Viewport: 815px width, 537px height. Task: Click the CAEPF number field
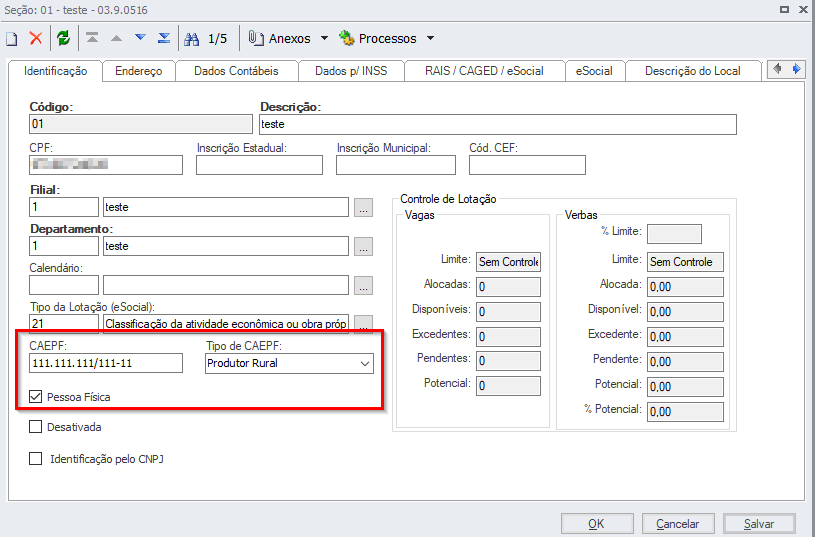(106, 363)
